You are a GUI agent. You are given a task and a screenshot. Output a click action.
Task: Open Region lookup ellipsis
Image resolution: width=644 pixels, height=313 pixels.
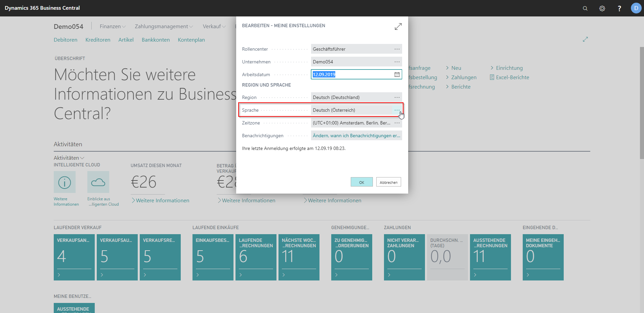pyautogui.click(x=397, y=97)
